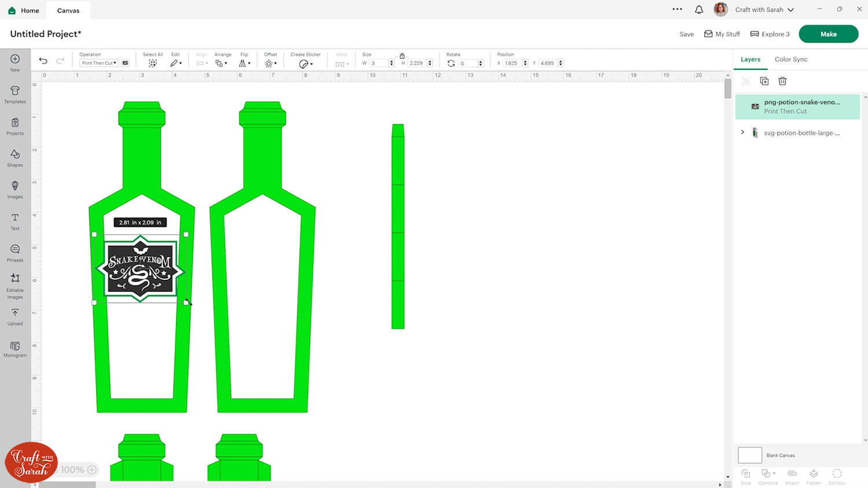Open the Upload panel
Image resolution: width=868 pixels, height=488 pixels.
[15, 316]
